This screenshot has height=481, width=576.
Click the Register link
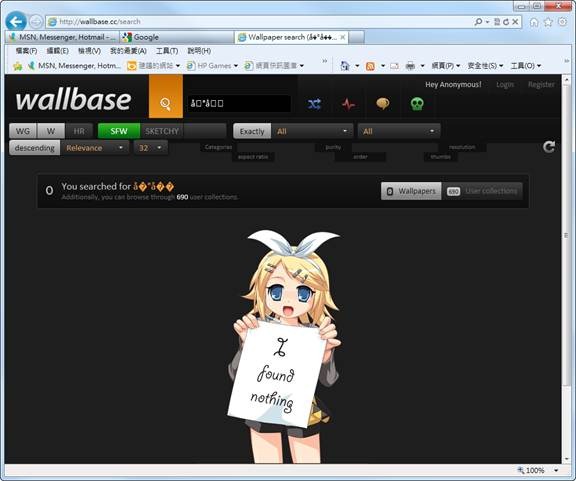tap(541, 85)
